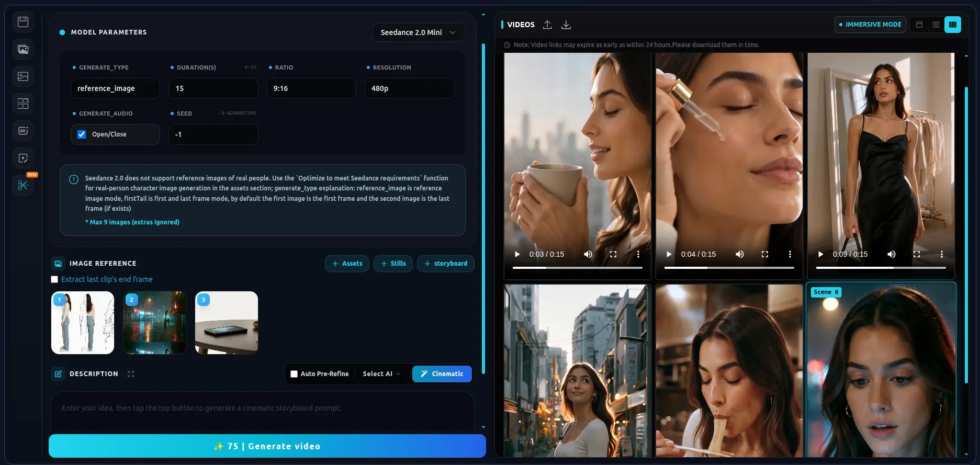Select the 4K upscale sidebar icon
980x465 pixels.
coord(23,131)
